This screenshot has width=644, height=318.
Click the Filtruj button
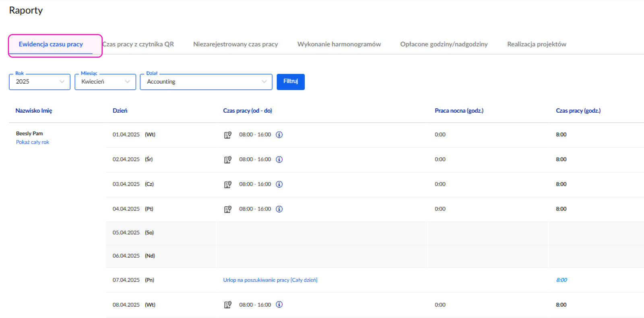click(x=291, y=82)
